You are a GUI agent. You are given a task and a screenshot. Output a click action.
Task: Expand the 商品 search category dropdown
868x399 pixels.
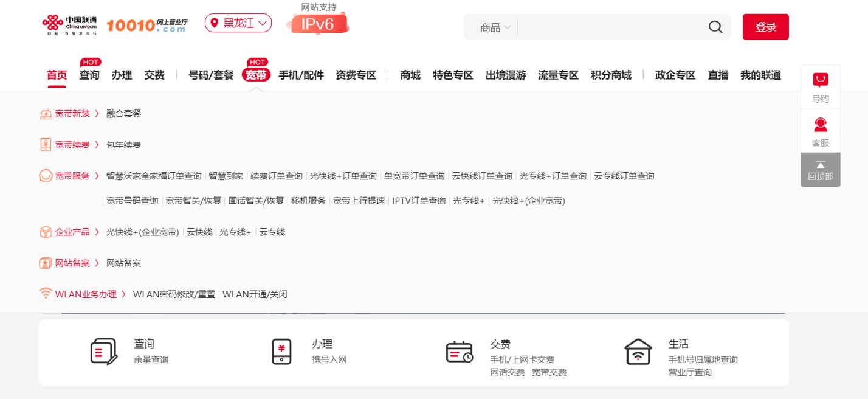coord(495,27)
